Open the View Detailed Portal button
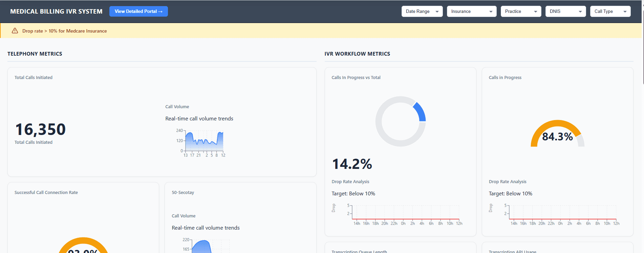Screen dimensions: 644x253 (138, 11)
